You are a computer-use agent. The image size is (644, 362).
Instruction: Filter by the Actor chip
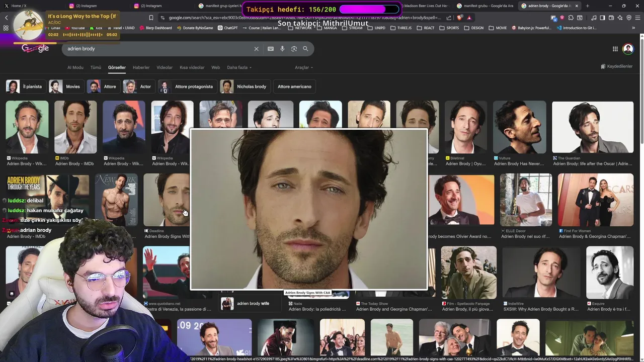click(x=138, y=86)
